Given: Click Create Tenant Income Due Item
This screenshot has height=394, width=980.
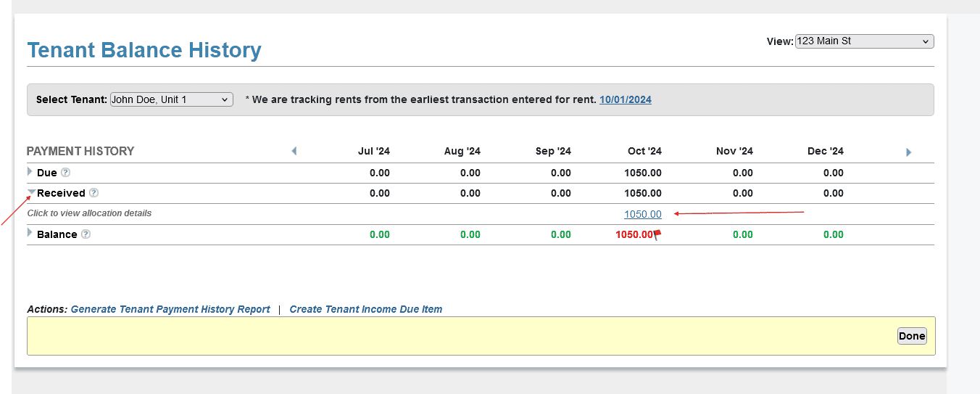Looking at the screenshot, I should (x=365, y=309).
